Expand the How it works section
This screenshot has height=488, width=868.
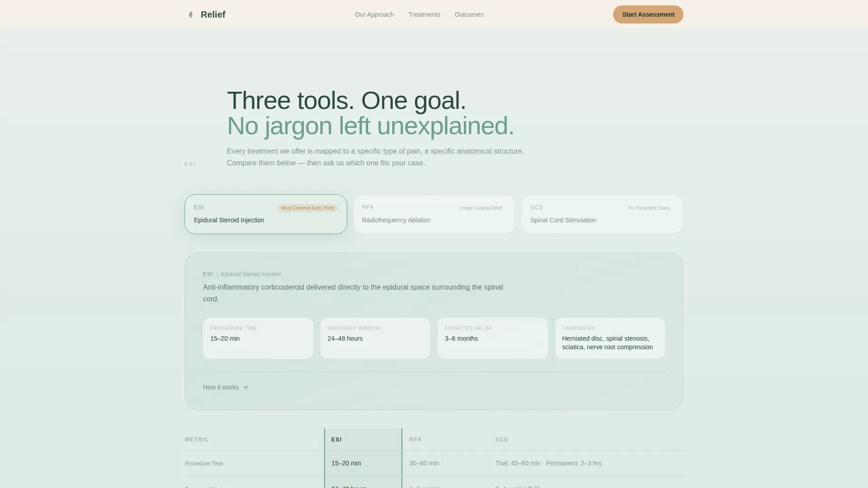coord(226,387)
